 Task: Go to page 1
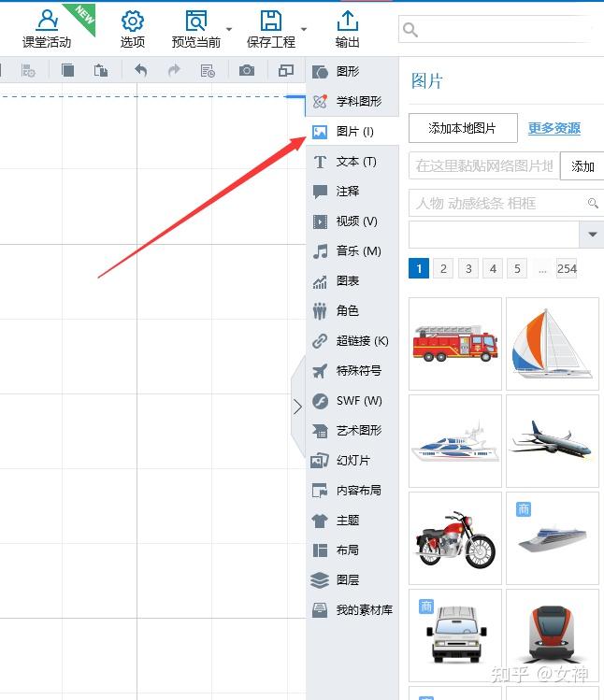(x=419, y=268)
